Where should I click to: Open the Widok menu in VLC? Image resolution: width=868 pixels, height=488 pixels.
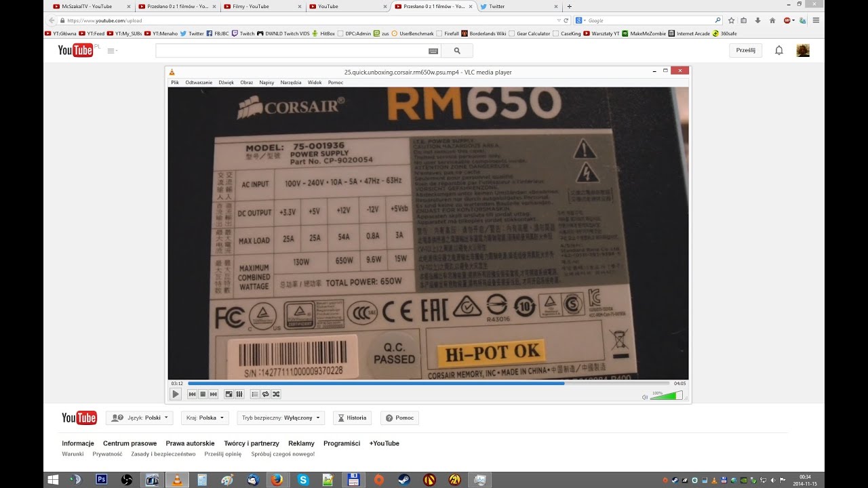point(315,83)
